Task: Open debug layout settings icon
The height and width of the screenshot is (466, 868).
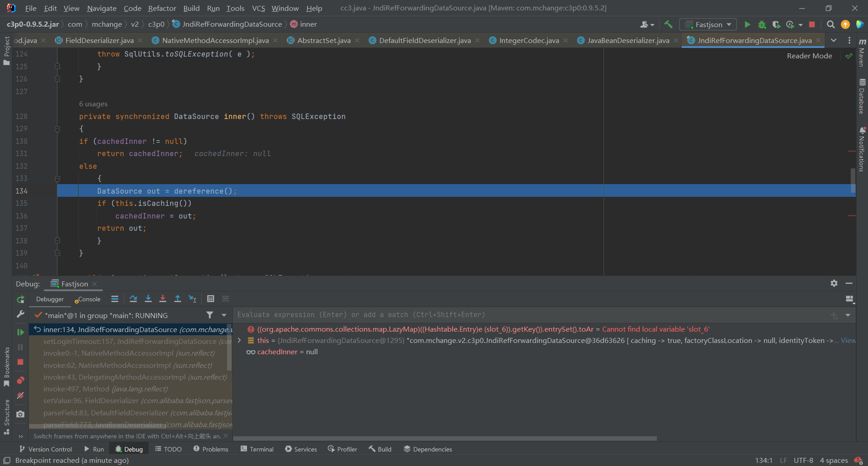Action: pyautogui.click(x=850, y=299)
